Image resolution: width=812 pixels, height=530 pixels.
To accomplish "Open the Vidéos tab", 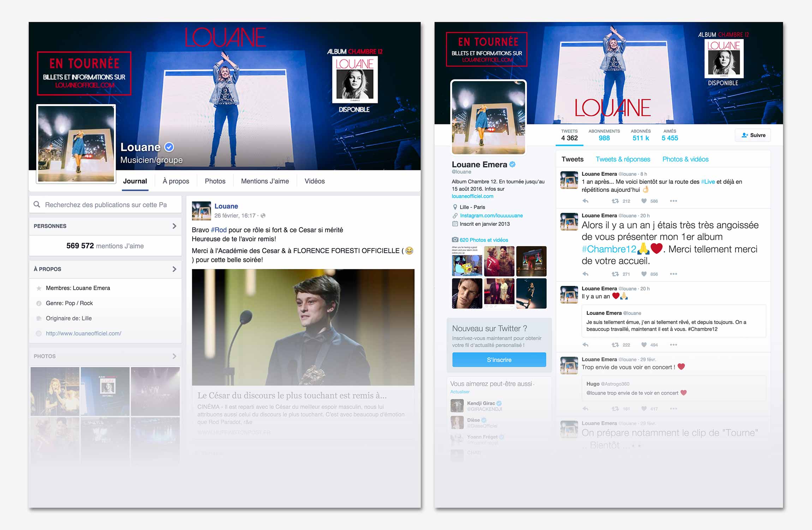I will [x=315, y=181].
